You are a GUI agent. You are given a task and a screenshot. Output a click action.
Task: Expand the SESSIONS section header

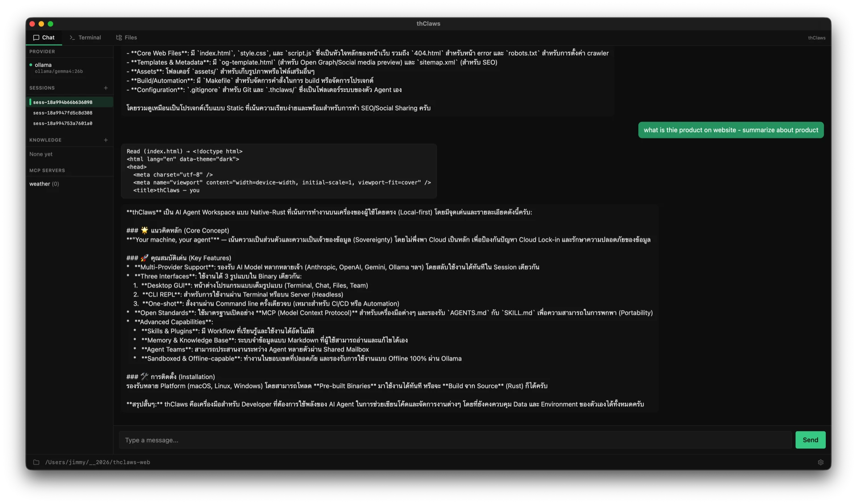(42, 88)
